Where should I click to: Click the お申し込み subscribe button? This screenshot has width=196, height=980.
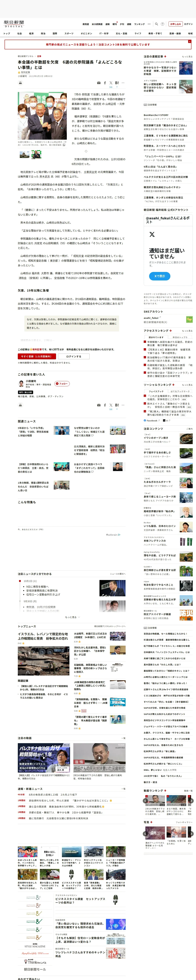pyautogui.click(x=175, y=24)
